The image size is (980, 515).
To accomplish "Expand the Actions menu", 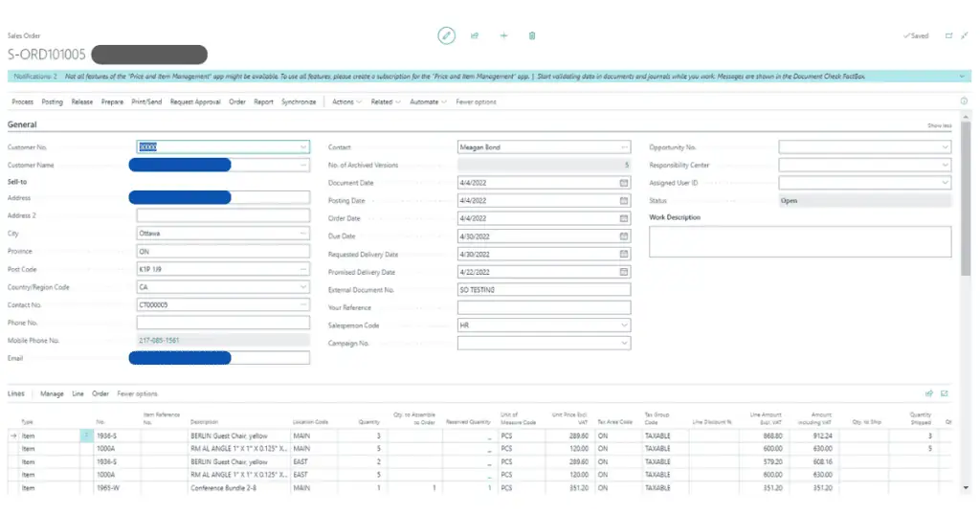I will (x=346, y=101).
